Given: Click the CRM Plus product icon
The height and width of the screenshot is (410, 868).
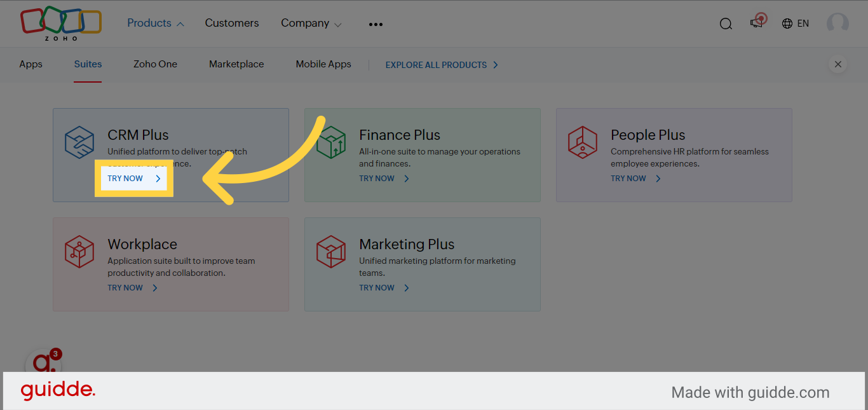Looking at the screenshot, I should [79, 142].
